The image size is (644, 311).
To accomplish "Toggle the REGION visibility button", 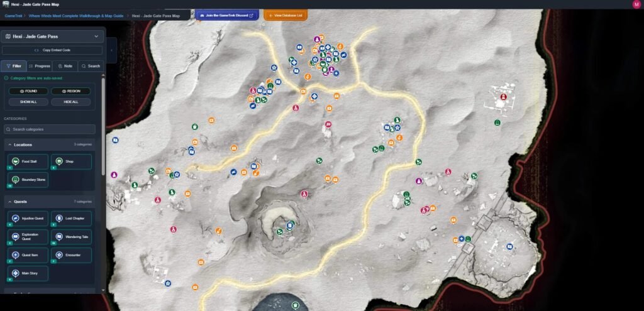I will (x=71, y=91).
